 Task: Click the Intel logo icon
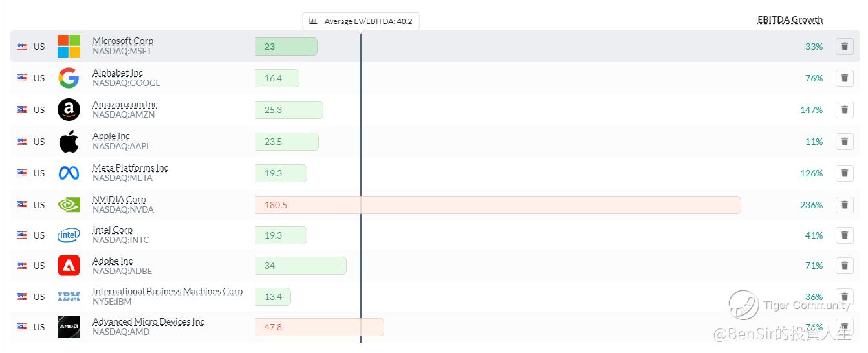(x=69, y=235)
